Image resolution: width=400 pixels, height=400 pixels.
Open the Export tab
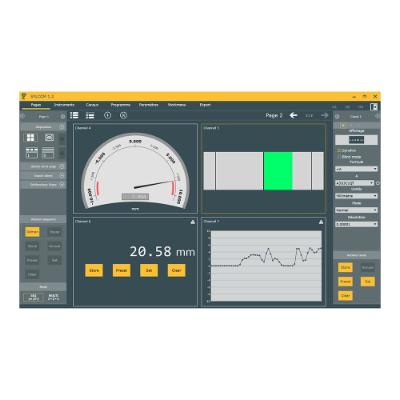205,105
